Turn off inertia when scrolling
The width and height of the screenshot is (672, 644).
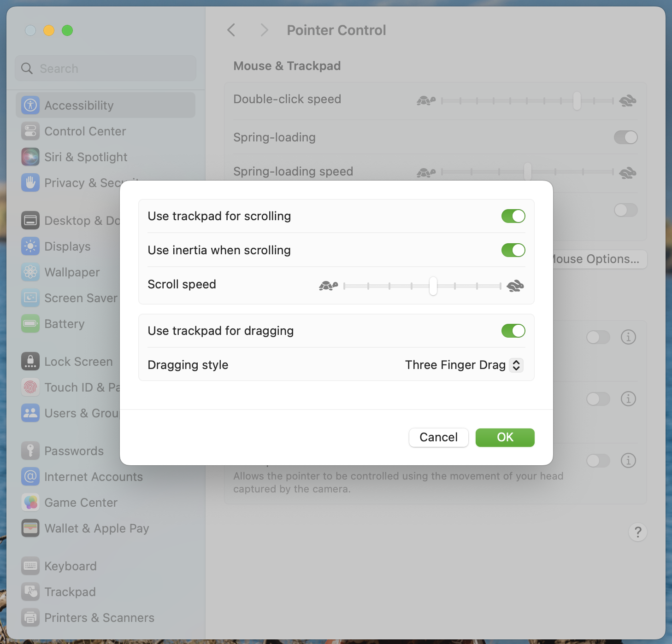[x=513, y=250]
